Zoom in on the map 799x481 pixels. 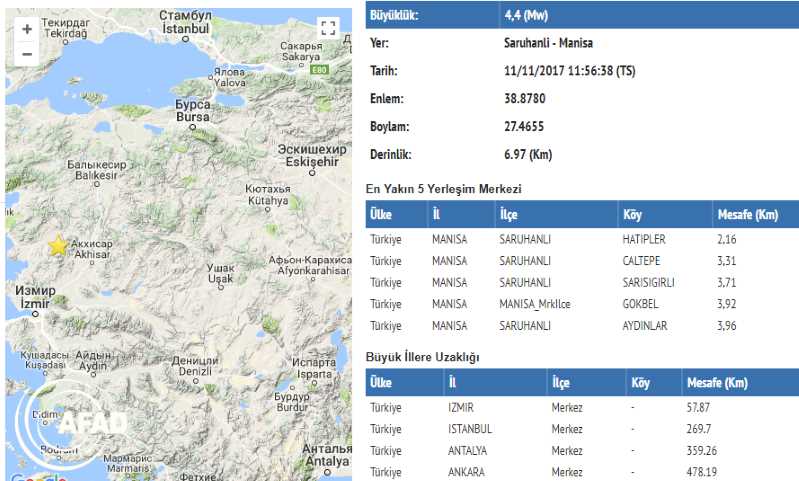[x=26, y=29]
